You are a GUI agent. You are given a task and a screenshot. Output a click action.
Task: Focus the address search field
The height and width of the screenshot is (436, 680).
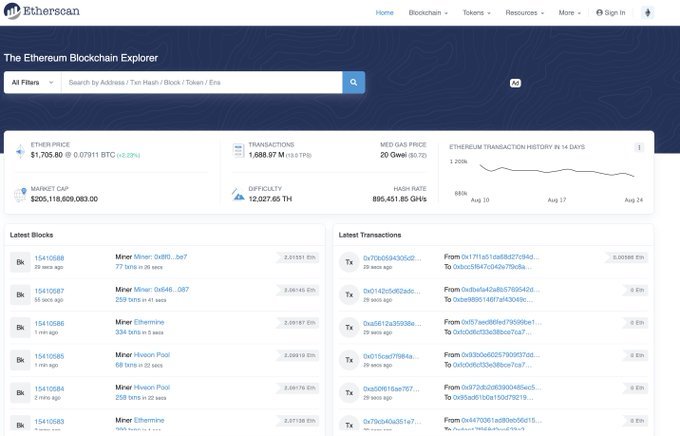click(x=202, y=82)
